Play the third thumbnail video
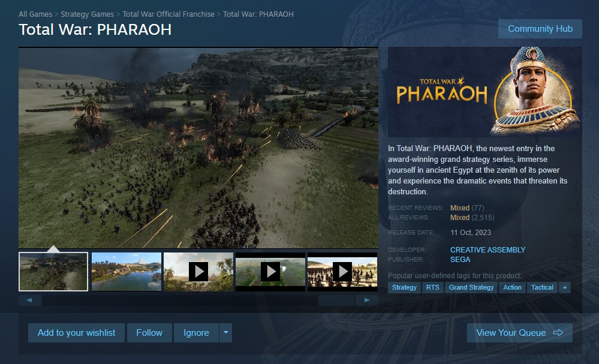The width and height of the screenshot is (599, 364). (x=198, y=272)
